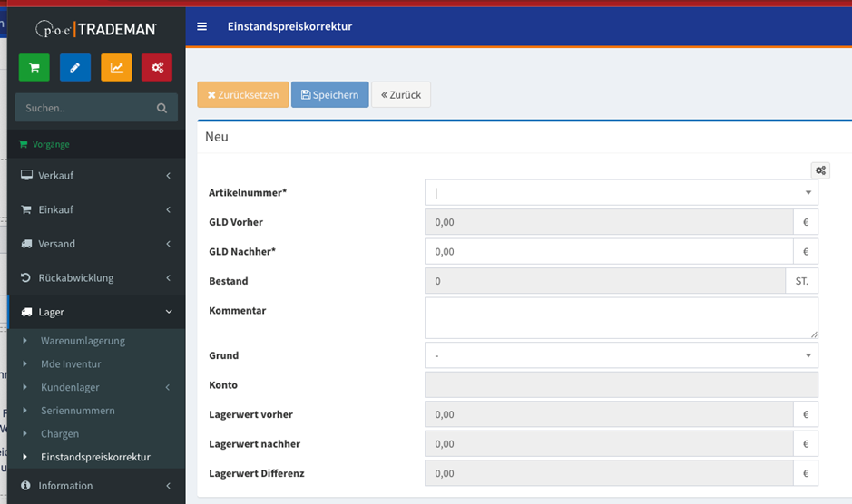The width and height of the screenshot is (852, 504).
Task: Open the Verkauf menu
Action: tap(96, 176)
